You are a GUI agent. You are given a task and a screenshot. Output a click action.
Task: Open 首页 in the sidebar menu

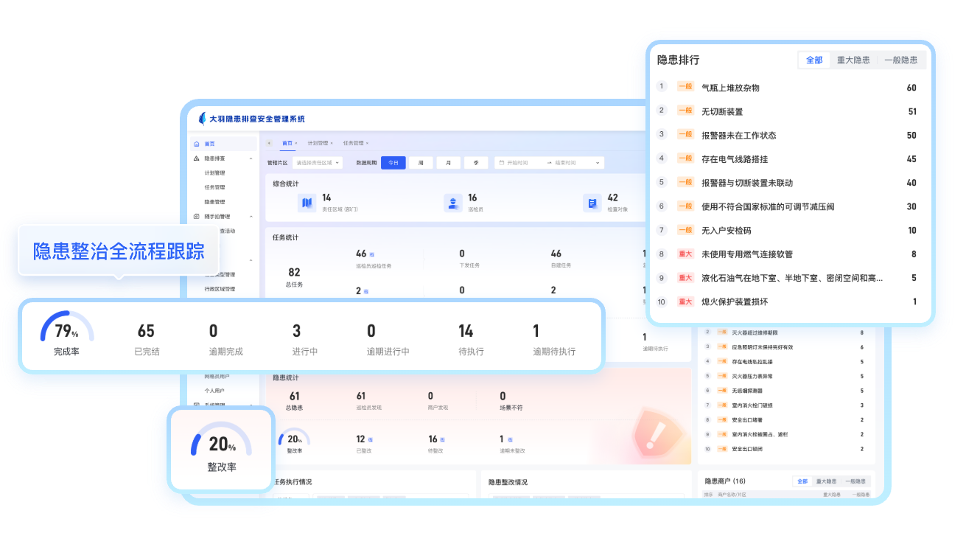[224, 144]
